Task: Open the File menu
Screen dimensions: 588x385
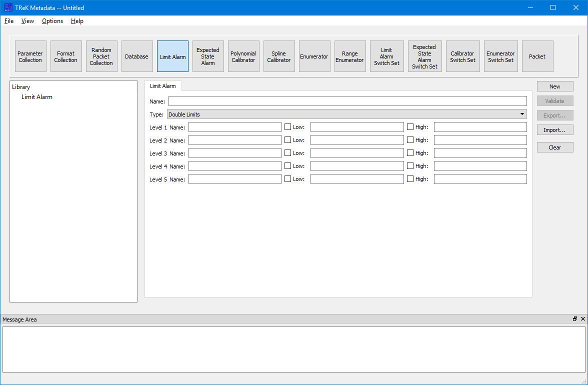Action: click(9, 21)
